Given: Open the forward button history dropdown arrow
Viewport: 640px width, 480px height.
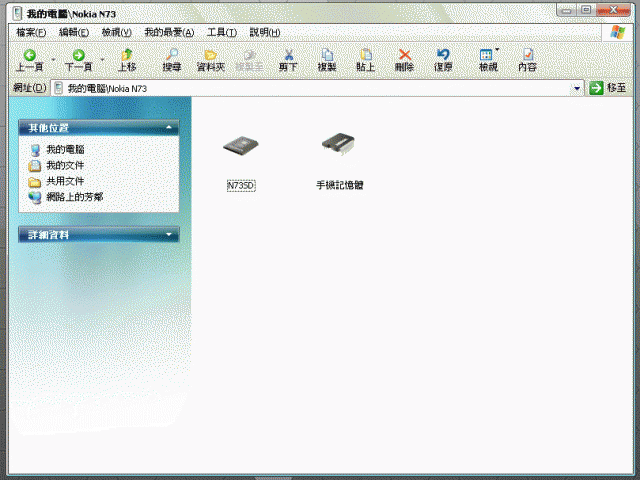Looking at the screenshot, I should (102, 60).
